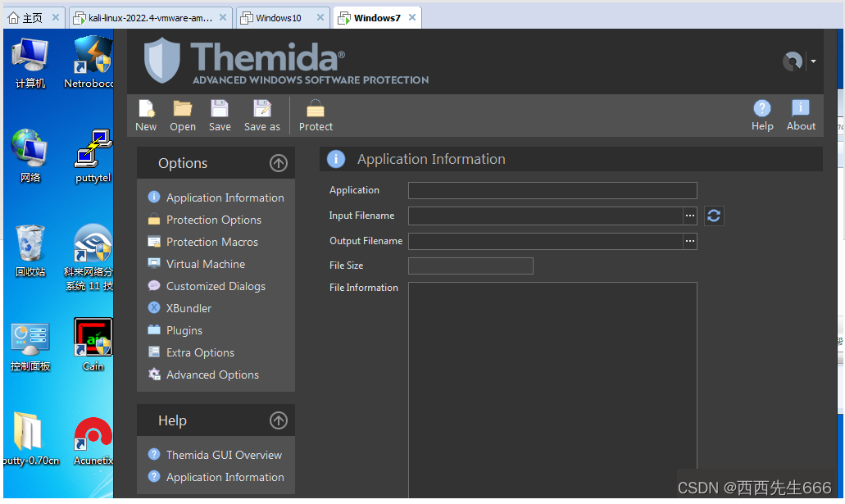Select the Acunetix desktop shortcut
The height and width of the screenshot is (504, 845).
(x=93, y=440)
